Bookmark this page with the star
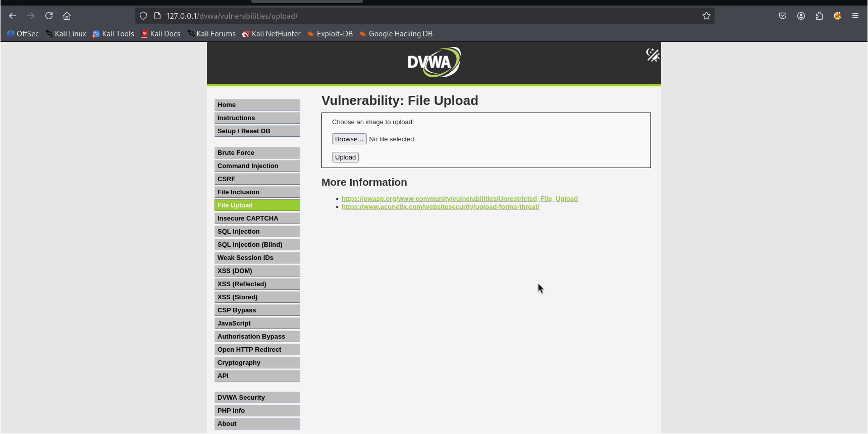 tap(707, 16)
